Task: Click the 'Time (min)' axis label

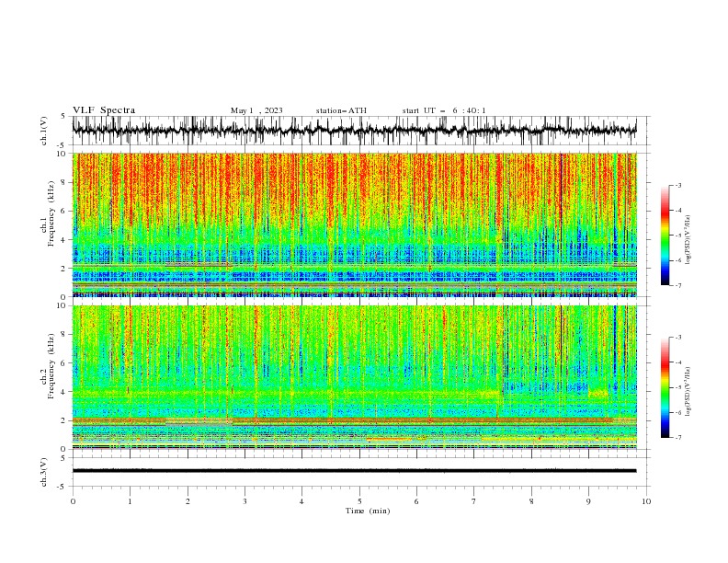Action: pos(368,511)
